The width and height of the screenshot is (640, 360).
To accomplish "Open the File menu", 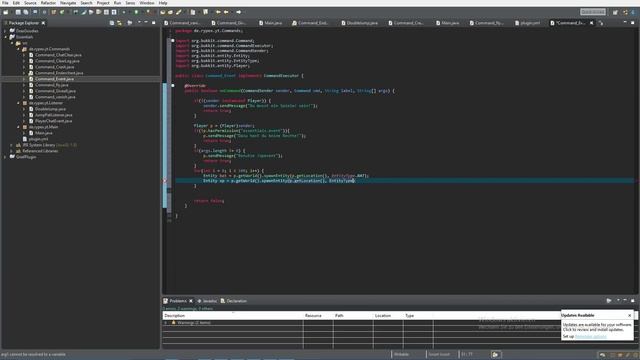I will tap(5, 3).
